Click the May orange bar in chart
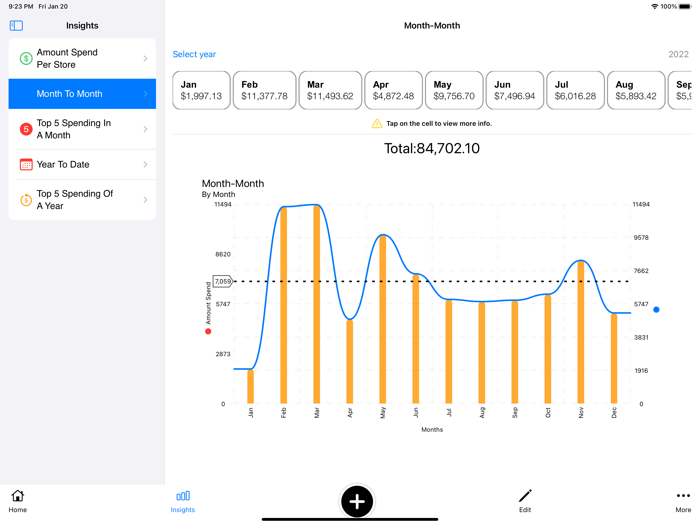 (383, 319)
